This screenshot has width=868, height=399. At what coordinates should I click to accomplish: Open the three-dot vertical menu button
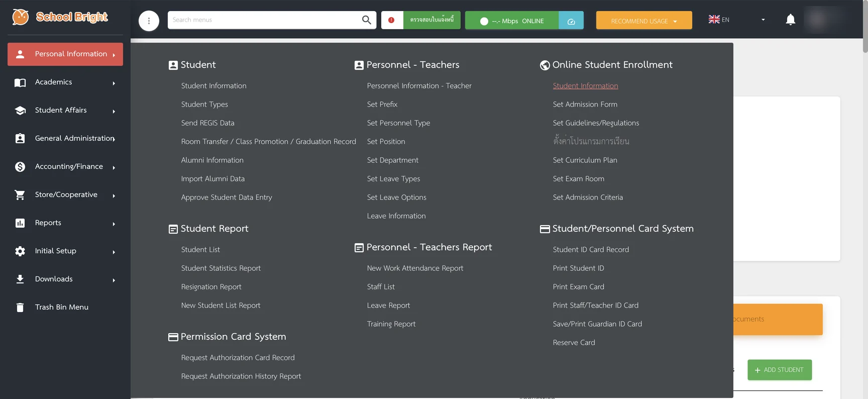149,21
